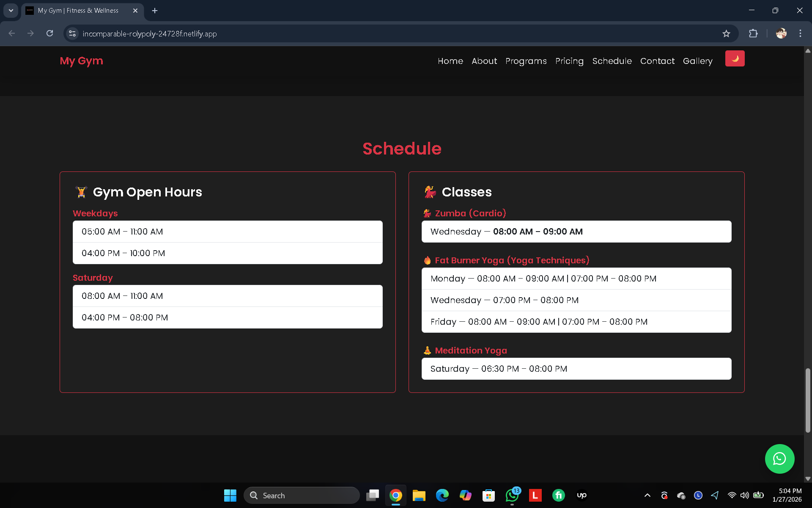Open the tab search dropdown arrow
The width and height of the screenshot is (812, 508).
point(11,11)
